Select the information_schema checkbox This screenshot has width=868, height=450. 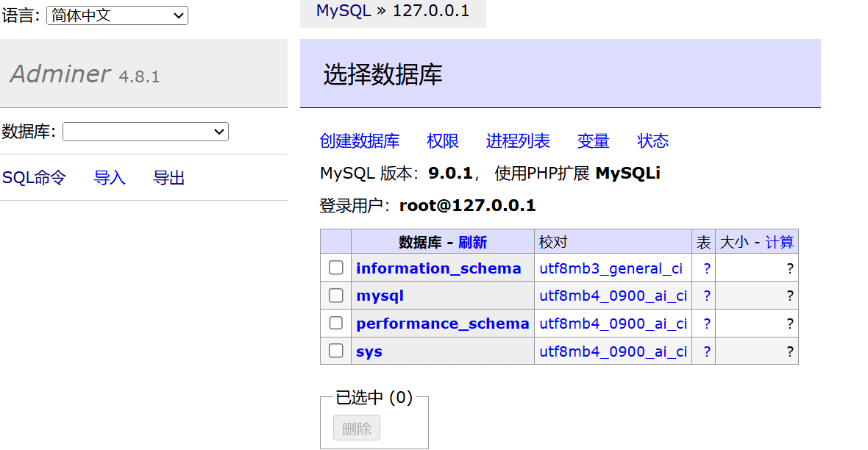(336, 268)
